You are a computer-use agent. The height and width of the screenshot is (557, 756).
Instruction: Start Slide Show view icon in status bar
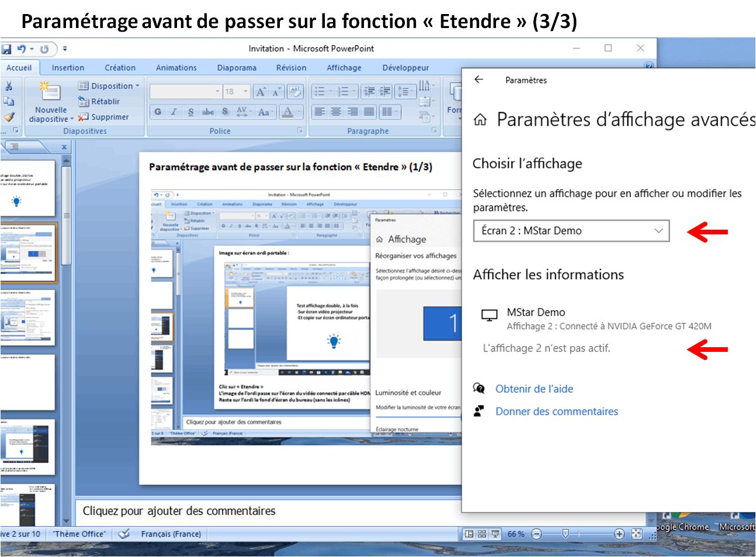(x=495, y=534)
